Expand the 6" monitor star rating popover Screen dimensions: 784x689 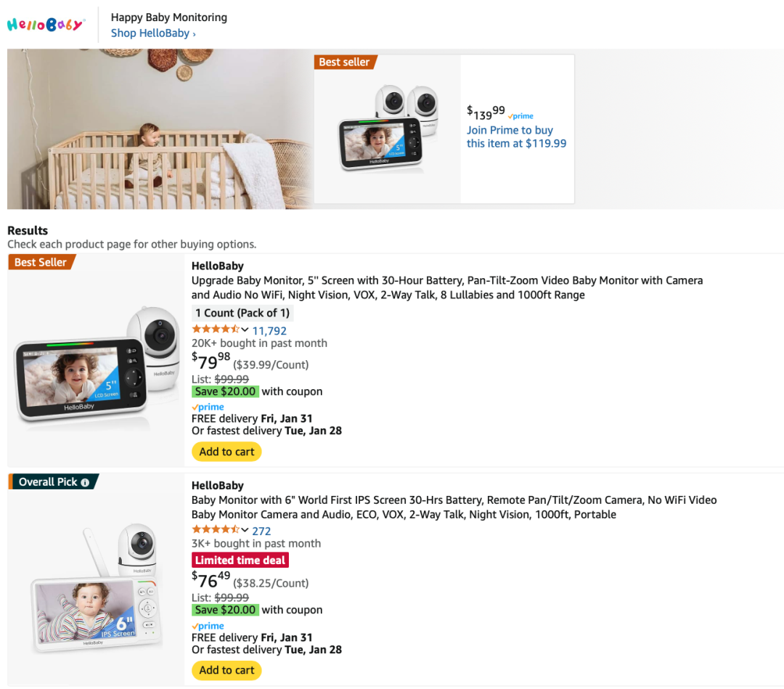coord(245,530)
